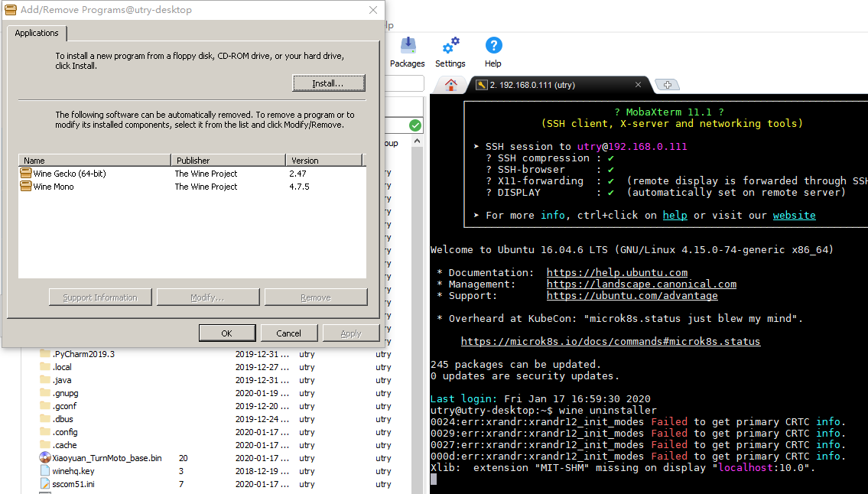The image size is (868, 494).
Task: Select Wine Gecko (64-bit) in the list
Action: (69, 174)
